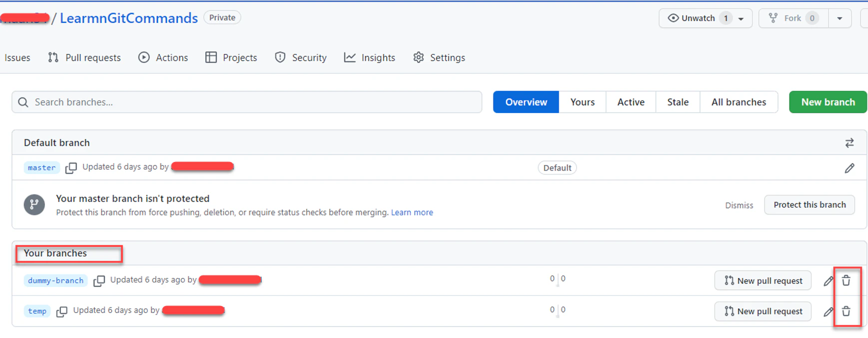Copy dummy-branch name to clipboard

pyautogui.click(x=99, y=281)
